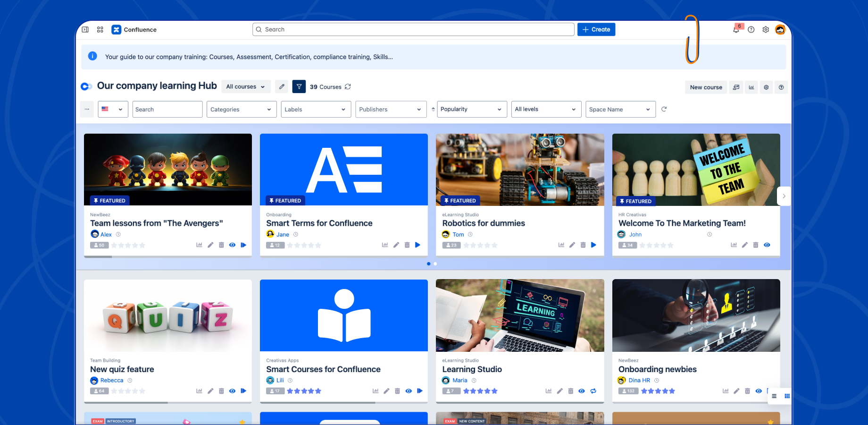Open the app switcher grid icon
The height and width of the screenshot is (425, 868).
[x=100, y=29]
